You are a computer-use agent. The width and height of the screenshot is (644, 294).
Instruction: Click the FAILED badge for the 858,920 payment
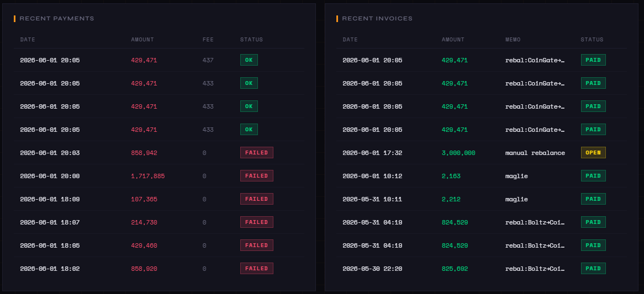pos(257,268)
